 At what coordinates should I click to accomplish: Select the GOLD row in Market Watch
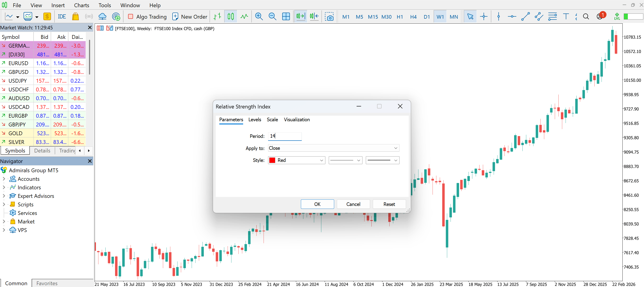43,133
